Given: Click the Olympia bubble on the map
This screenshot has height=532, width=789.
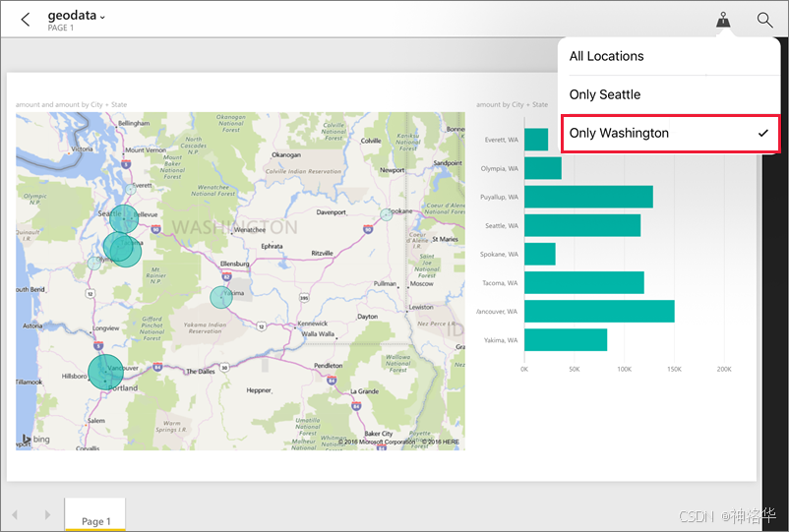Looking at the screenshot, I should coord(94,263).
